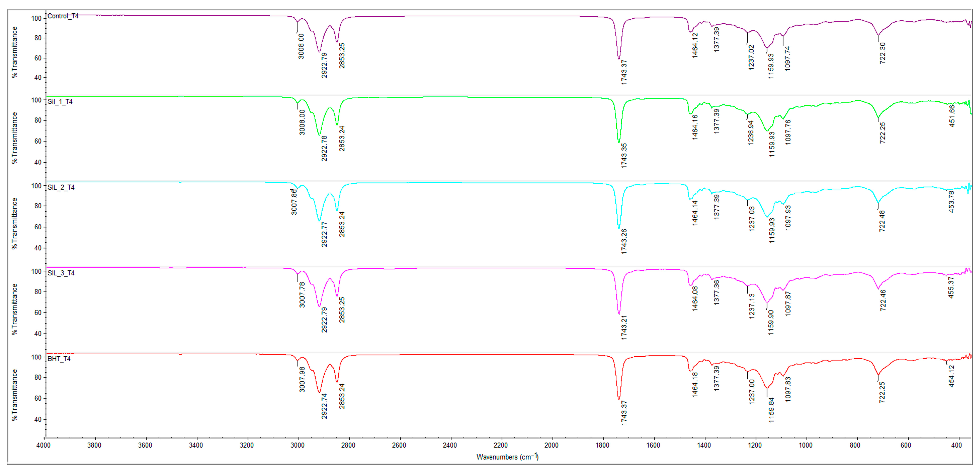Click the 2000 tick on the wavenumber axis
The width and height of the screenshot is (980, 472).
click(551, 445)
